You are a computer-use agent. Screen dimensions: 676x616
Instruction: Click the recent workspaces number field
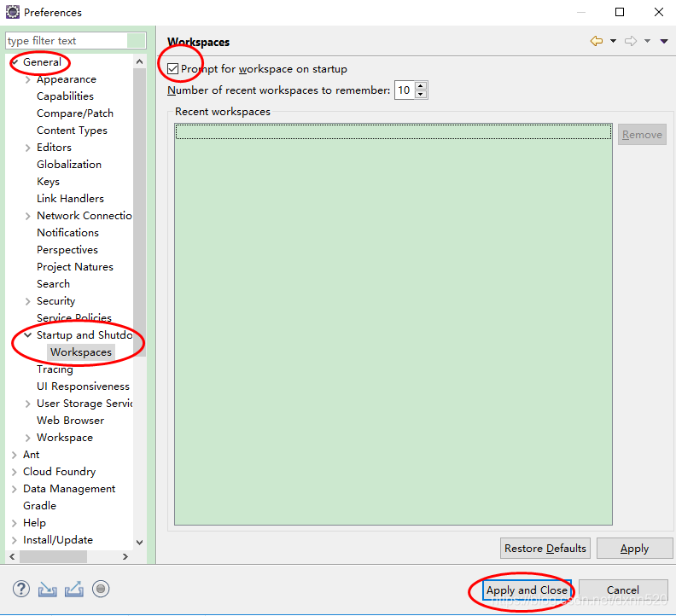click(405, 90)
